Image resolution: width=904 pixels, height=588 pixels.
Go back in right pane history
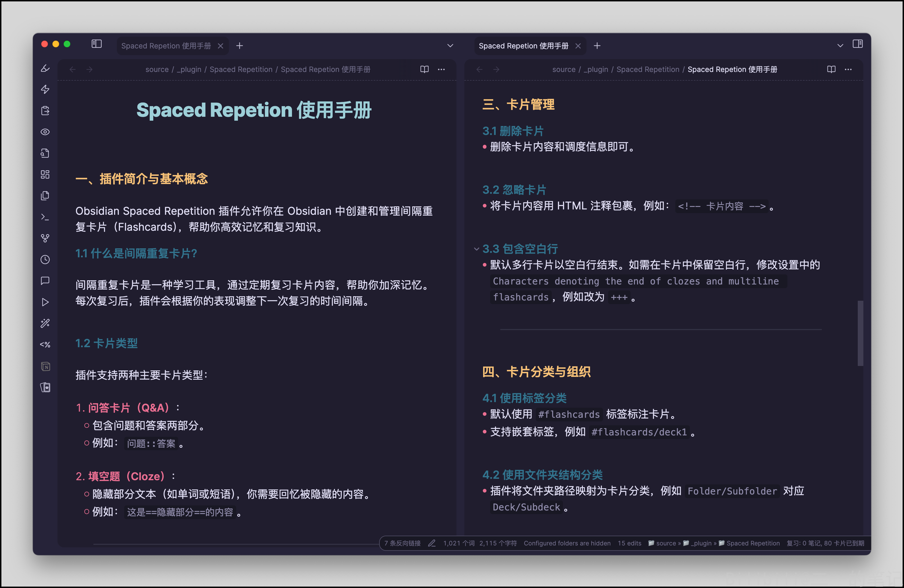point(480,69)
